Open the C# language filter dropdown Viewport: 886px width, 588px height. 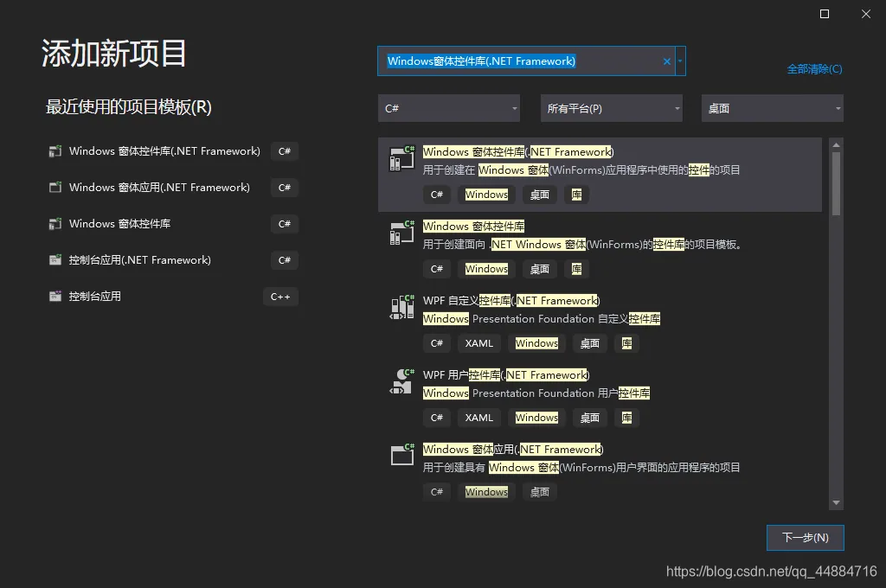[449, 108]
